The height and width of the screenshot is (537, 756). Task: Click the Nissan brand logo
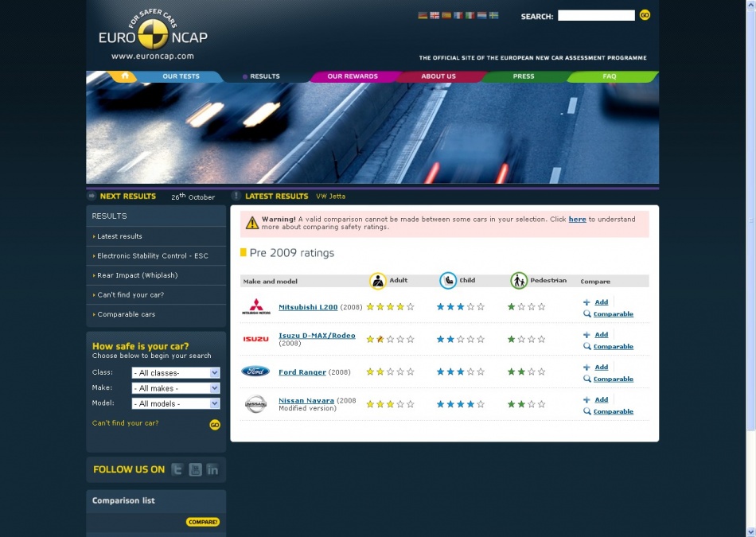coord(255,404)
